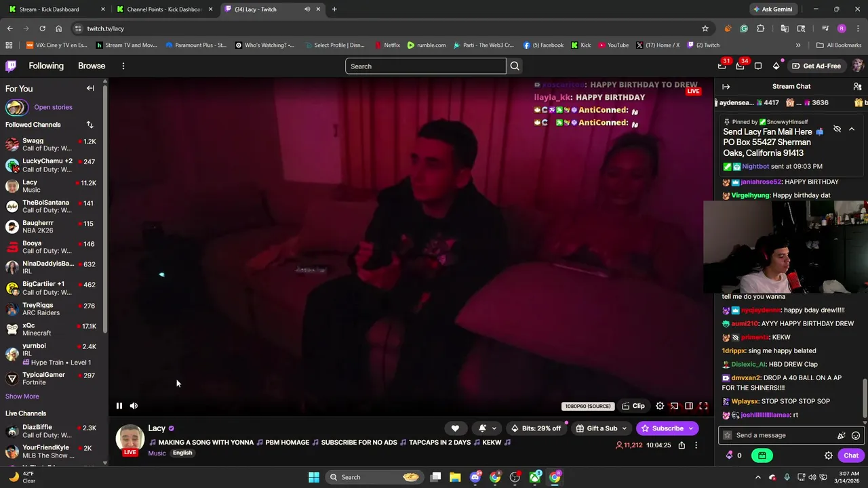This screenshot has height=488, width=868.
Task: Open the Browse page
Action: [92, 66]
